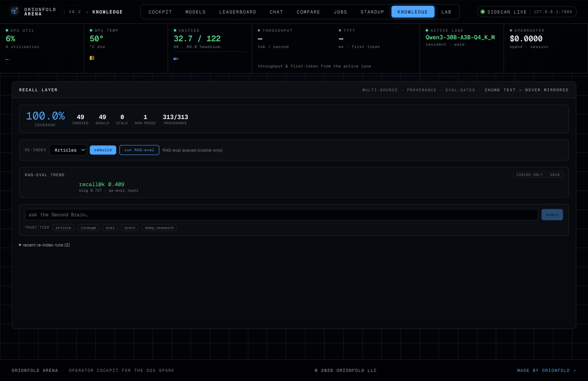Open the Standup tab

[x=372, y=12]
